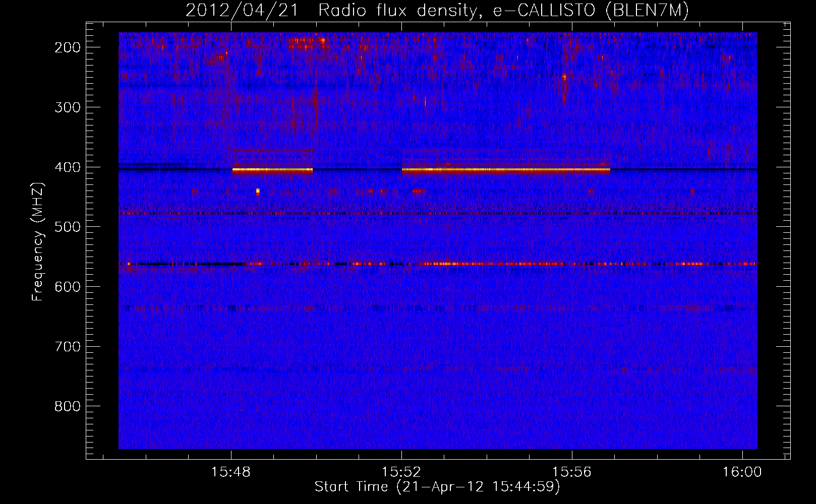Click the small bright spot near 440 MHz
The width and height of the screenshot is (816, 504).
258,192
